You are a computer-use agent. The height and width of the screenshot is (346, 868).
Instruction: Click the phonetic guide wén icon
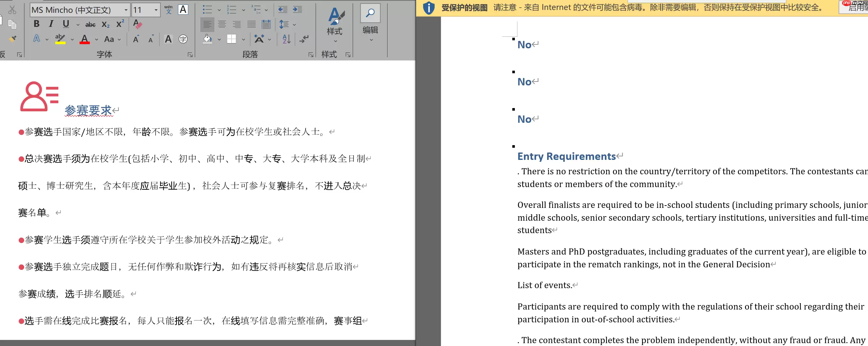coord(168,10)
